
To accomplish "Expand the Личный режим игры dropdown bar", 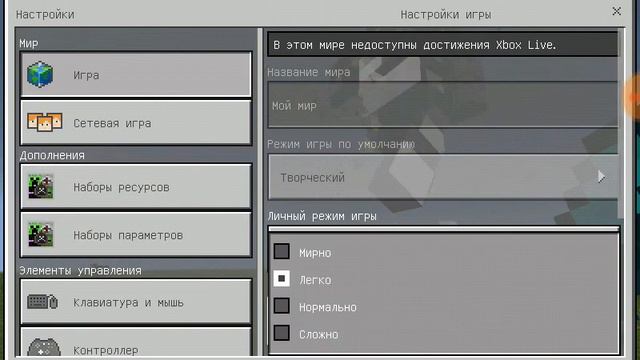I will coord(444,229).
